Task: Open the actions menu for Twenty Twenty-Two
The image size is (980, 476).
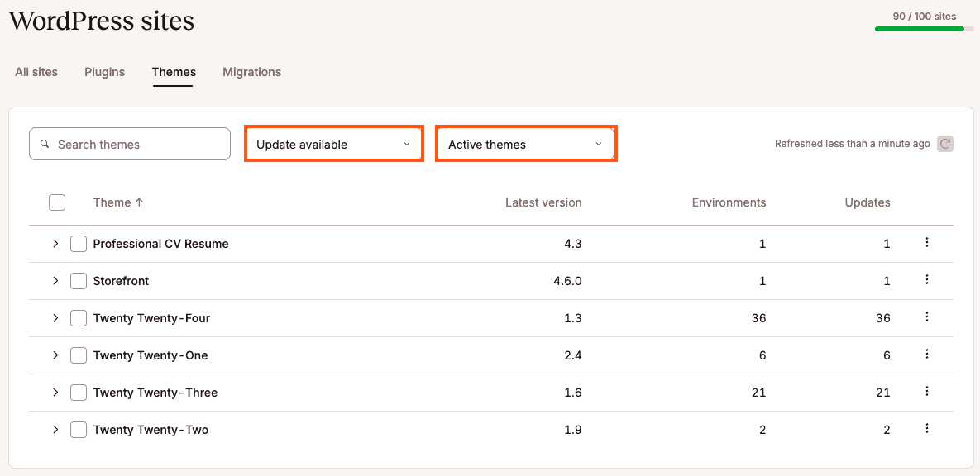Action: (x=927, y=429)
